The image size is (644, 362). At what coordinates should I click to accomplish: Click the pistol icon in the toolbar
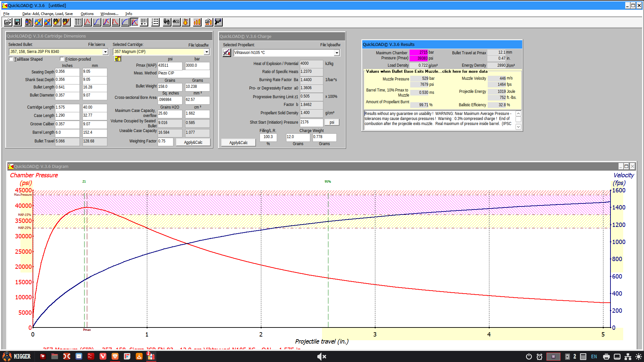click(218, 22)
